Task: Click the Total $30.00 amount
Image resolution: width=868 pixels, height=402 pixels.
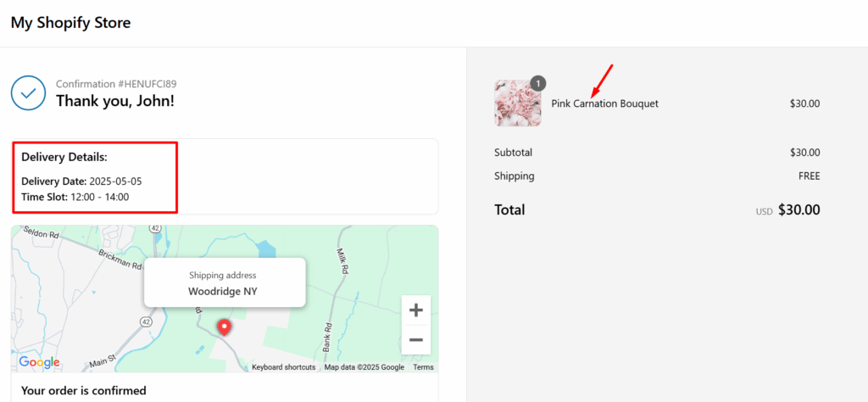Action: pos(798,209)
